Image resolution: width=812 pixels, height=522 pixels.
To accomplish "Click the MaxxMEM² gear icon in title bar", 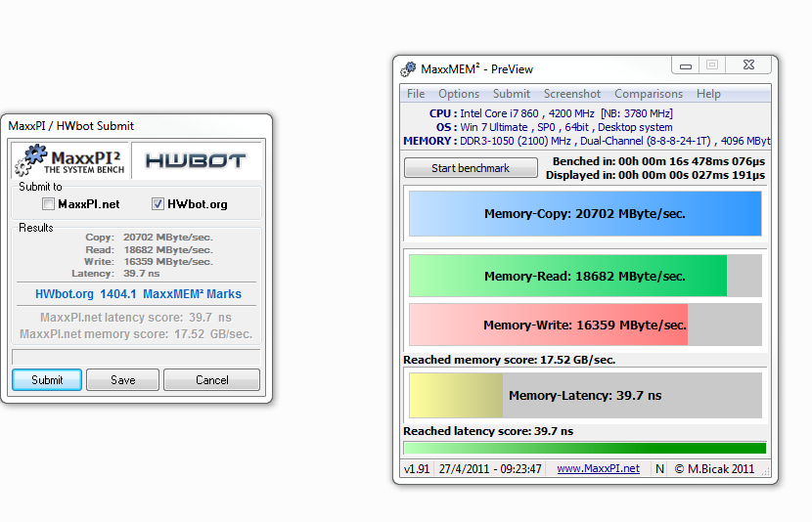I will [x=408, y=68].
